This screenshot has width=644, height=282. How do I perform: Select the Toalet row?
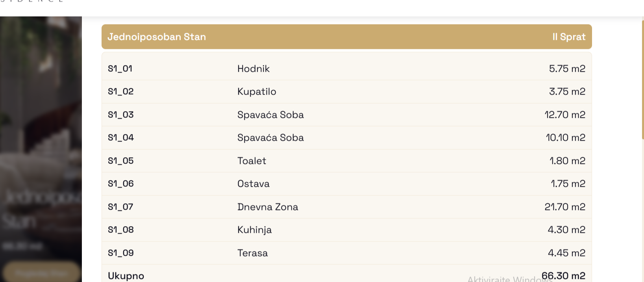[x=346, y=161]
